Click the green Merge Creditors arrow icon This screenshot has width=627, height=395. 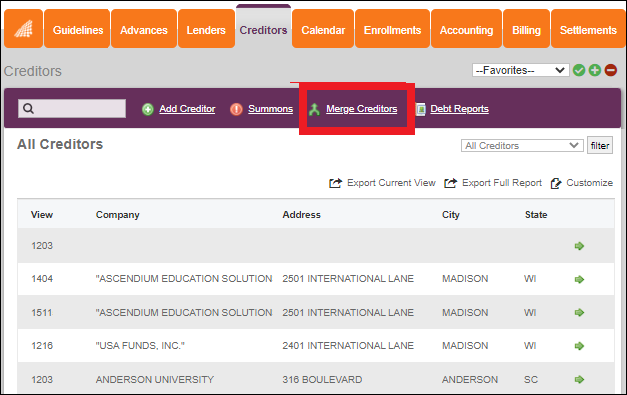314,109
